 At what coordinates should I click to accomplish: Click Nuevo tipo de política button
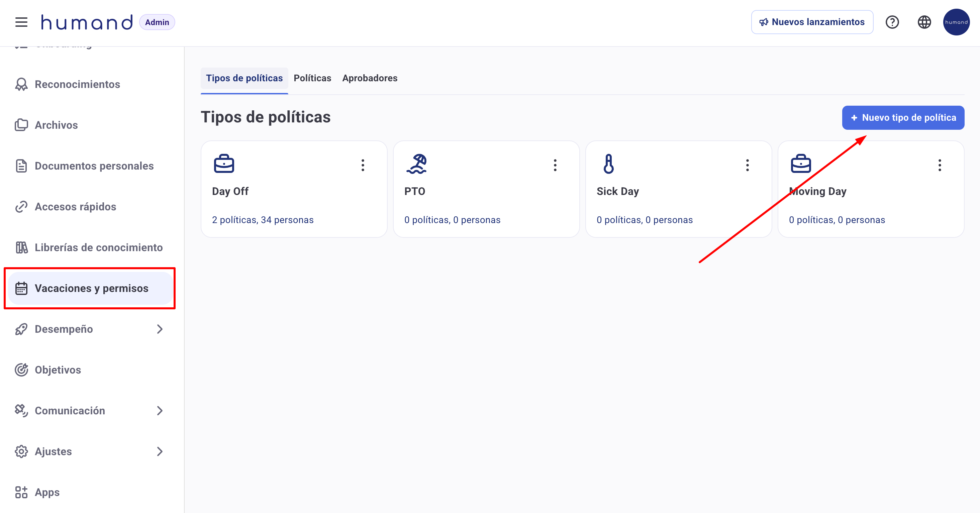[903, 117]
